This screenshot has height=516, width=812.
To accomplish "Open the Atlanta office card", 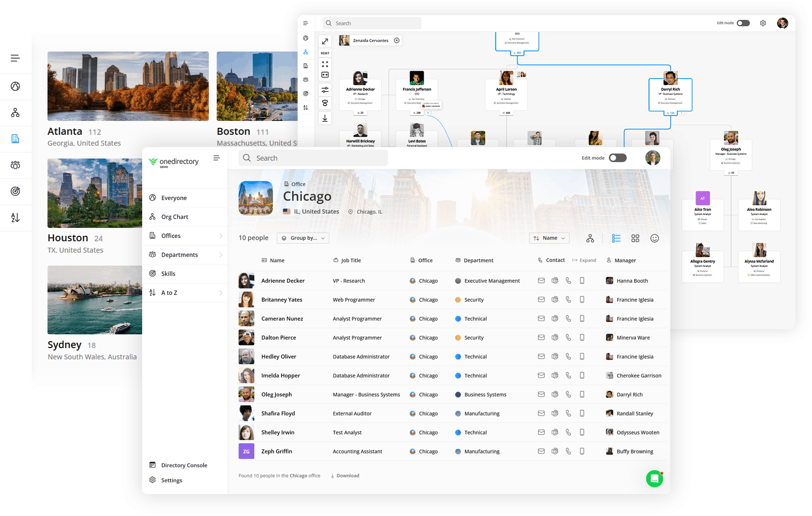I will click(128, 99).
